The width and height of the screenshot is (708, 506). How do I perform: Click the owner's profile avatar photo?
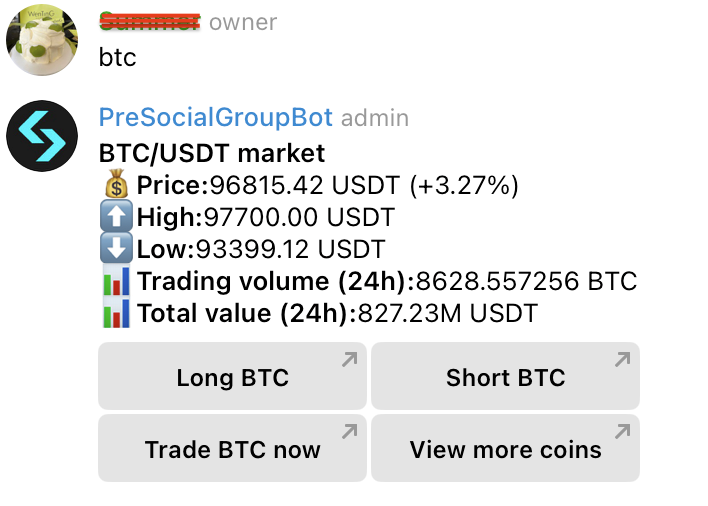coord(42,40)
